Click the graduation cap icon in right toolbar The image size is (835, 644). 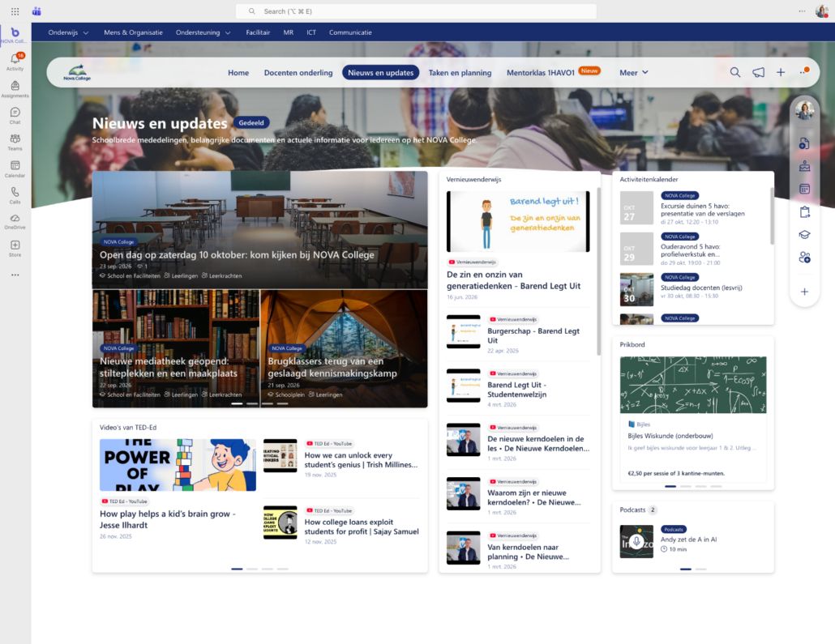pos(805,235)
